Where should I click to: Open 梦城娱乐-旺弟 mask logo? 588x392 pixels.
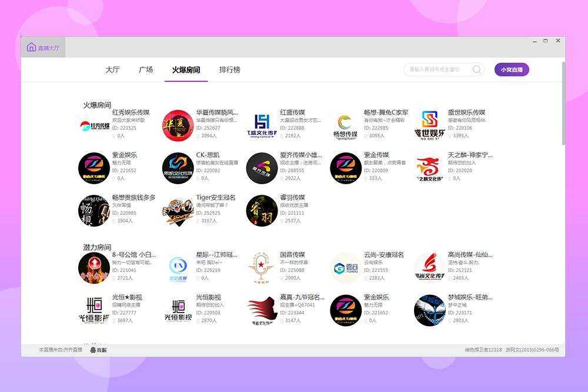click(430, 310)
